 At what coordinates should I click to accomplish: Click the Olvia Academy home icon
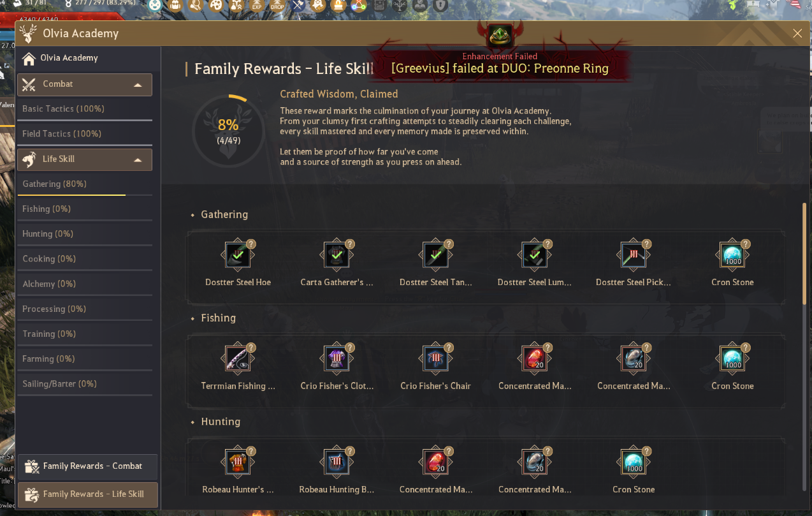tap(29, 59)
